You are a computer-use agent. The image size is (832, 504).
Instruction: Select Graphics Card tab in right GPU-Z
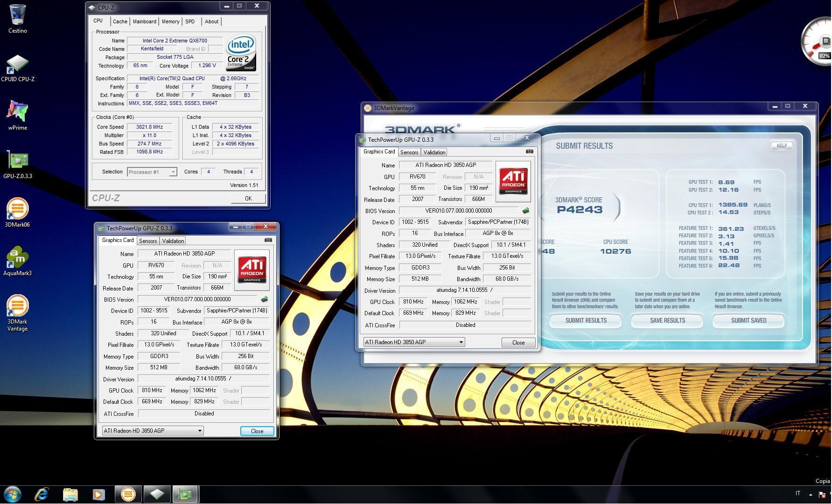pyautogui.click(x=379, y=152)
